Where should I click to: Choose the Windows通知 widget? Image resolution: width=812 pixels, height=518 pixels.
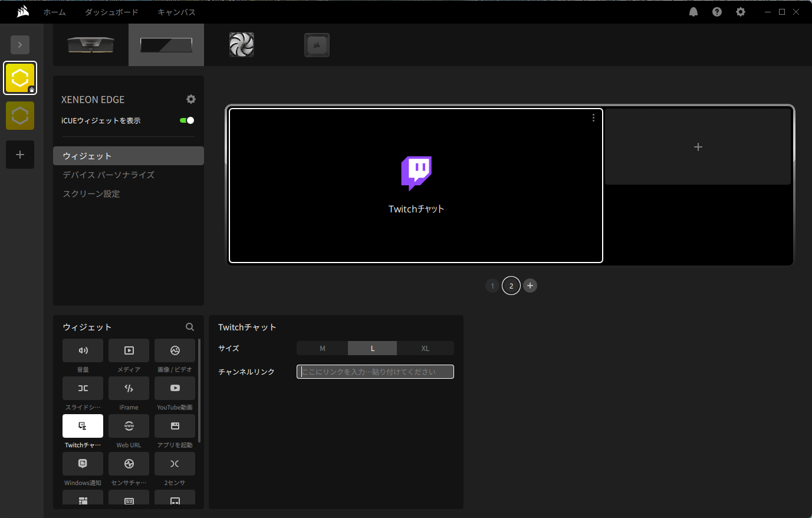tap(83, 464)
